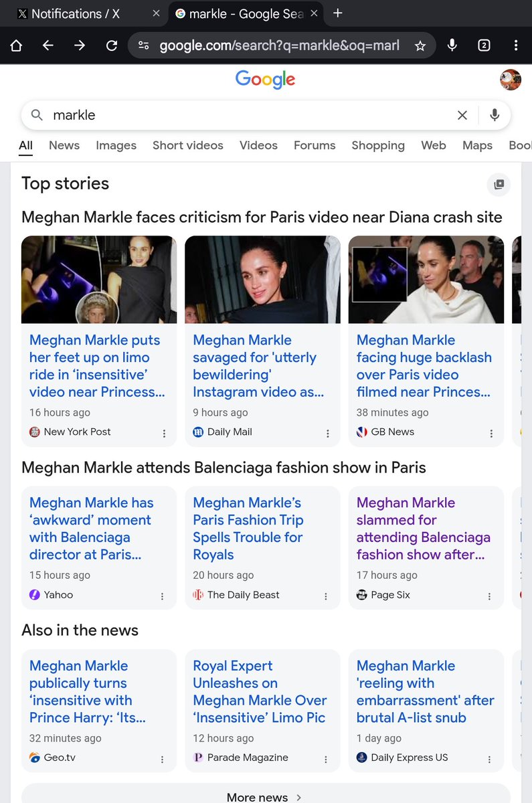The image size is (532, 803).
Task: Click the address bar URL
Action: (x=280, y=46)
